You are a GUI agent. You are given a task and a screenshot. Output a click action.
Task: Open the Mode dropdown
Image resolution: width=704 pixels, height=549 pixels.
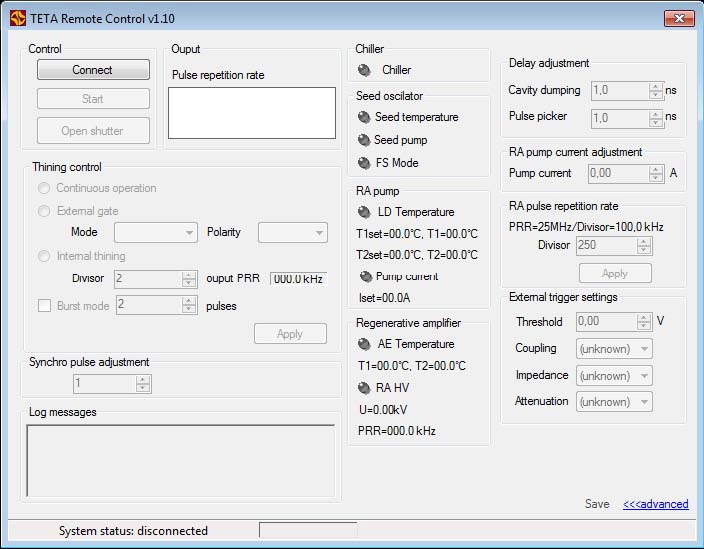(156, 232)
